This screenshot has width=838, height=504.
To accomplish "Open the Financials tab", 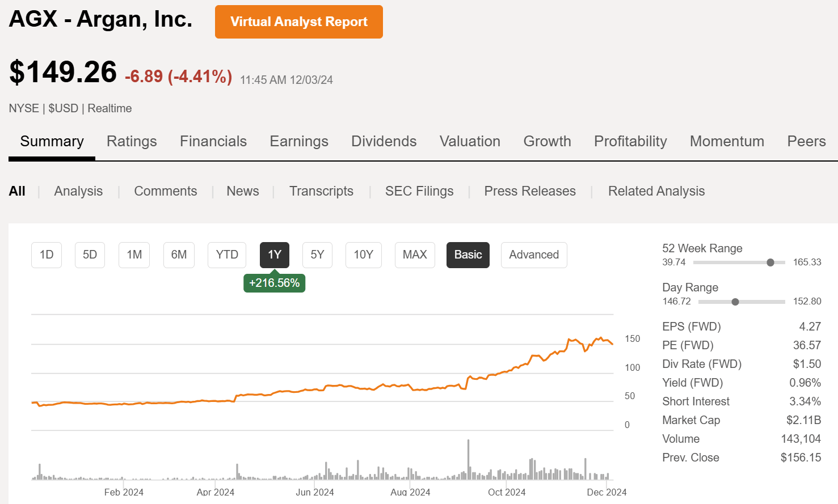I will (x=213, y=141).
